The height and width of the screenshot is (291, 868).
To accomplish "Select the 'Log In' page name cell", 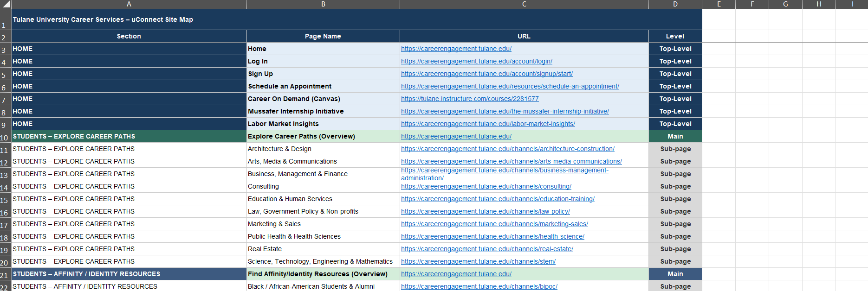I will pos(323,61).
